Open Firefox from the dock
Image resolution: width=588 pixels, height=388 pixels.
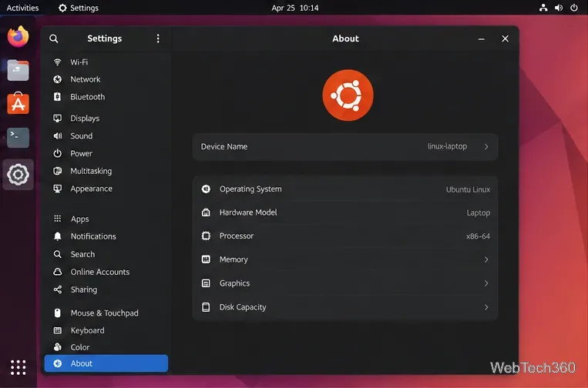[18, 36]
